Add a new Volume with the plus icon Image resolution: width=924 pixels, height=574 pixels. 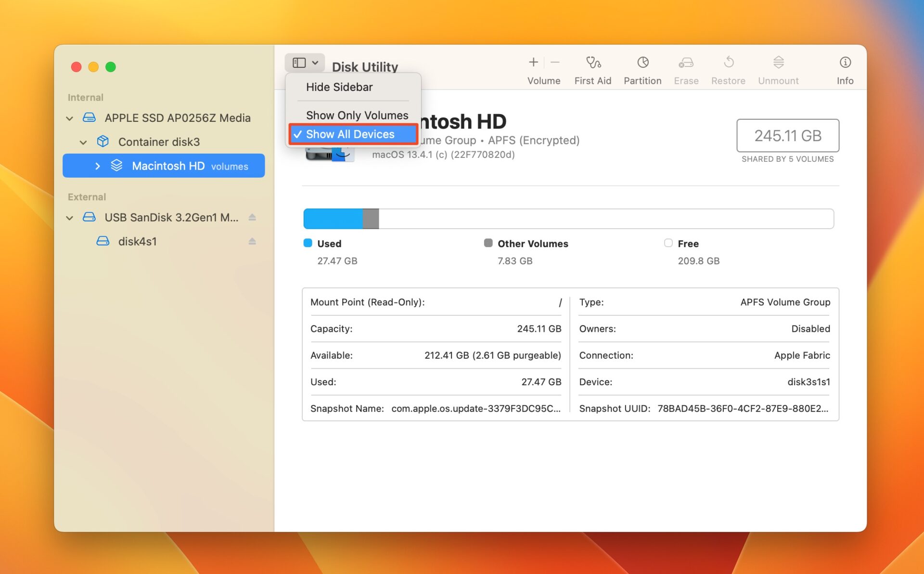pyautogui.click(x=533, y=62)
